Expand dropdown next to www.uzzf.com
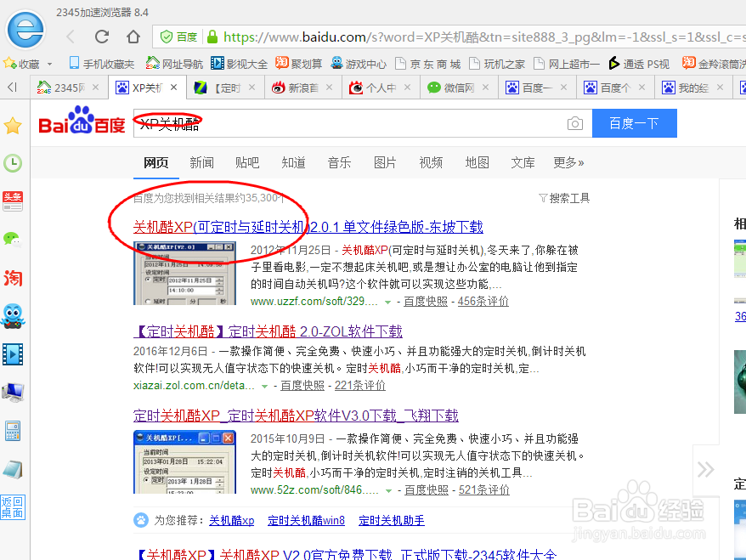The height and width of the screenshot is (560, 746). [x=387, y=303]
